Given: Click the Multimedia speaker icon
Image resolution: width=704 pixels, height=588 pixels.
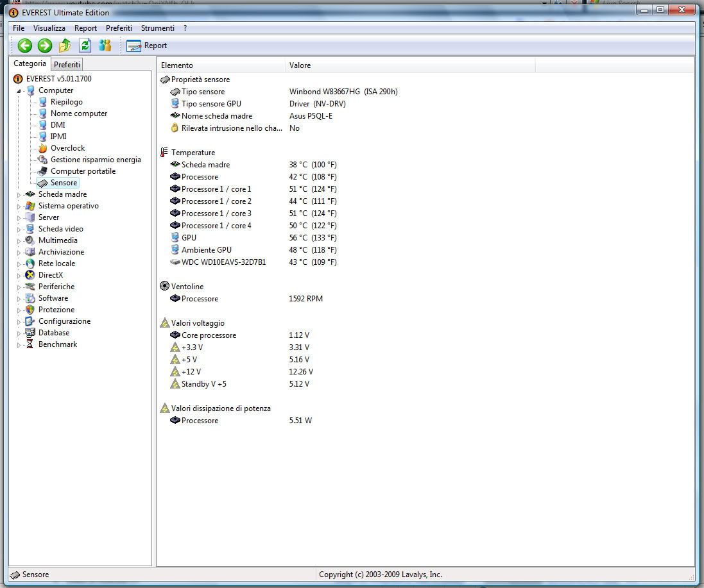Looking at the screenshot, I should pos(30,240).
